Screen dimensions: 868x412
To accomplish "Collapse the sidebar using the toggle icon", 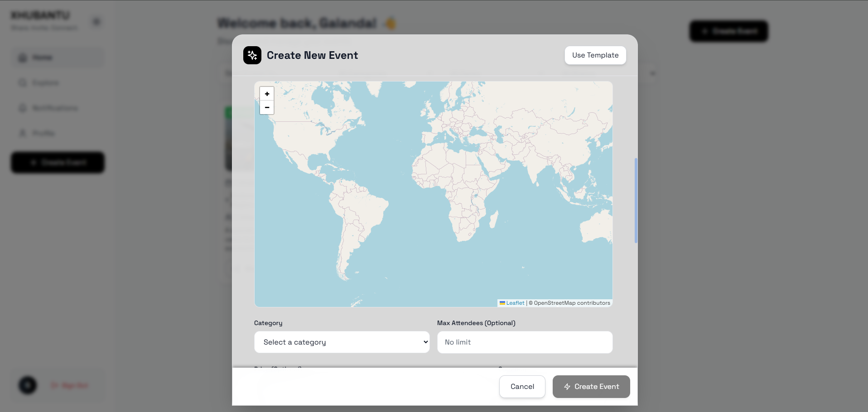I will pos(96,22).
